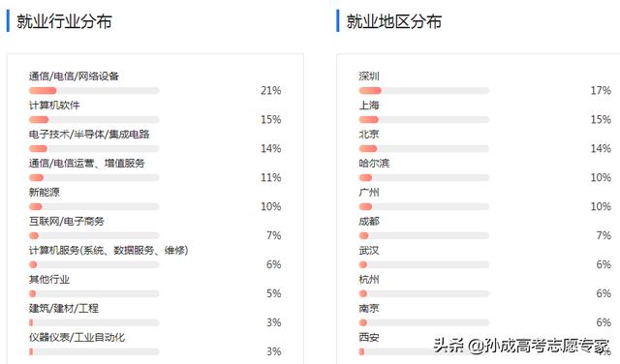The height and width of the screenshot is (364, 620).
Task: Click the 仪器仪表/工业自动化 label
Action: pos(77,337)
